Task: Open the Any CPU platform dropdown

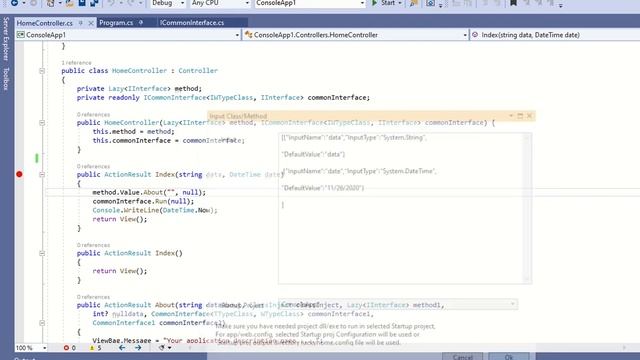Action: (x=220, y=3)
